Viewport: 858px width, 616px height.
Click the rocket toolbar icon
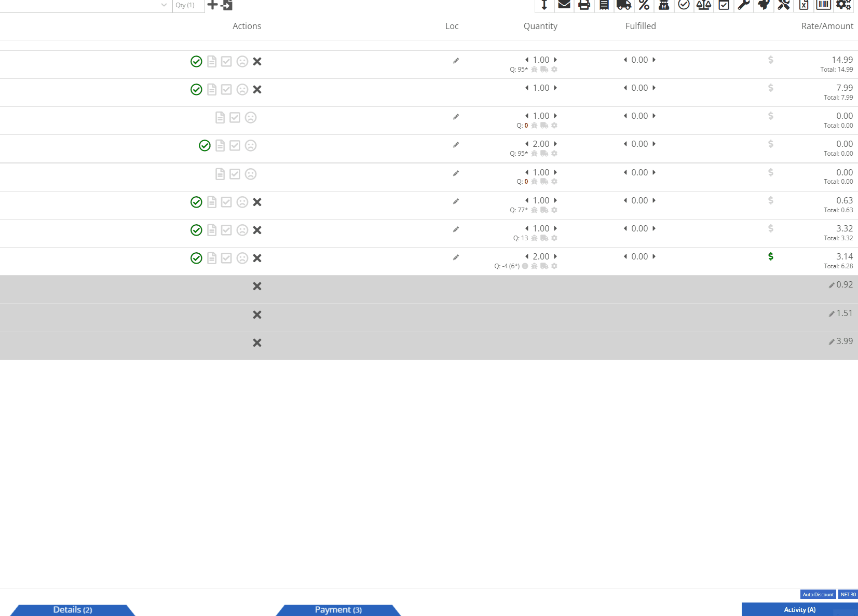pyautogui.click(x=764, y=5)
